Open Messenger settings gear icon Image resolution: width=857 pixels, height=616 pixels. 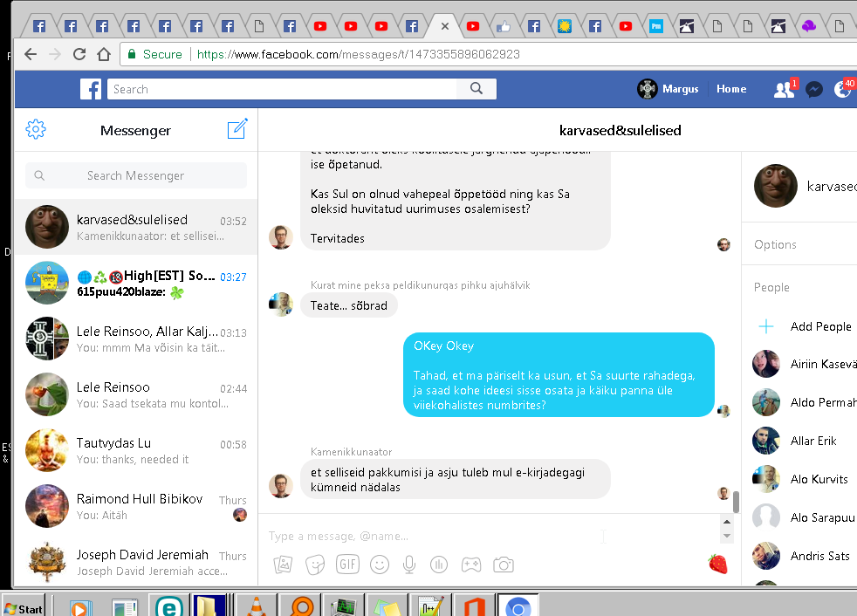(36, 129)
